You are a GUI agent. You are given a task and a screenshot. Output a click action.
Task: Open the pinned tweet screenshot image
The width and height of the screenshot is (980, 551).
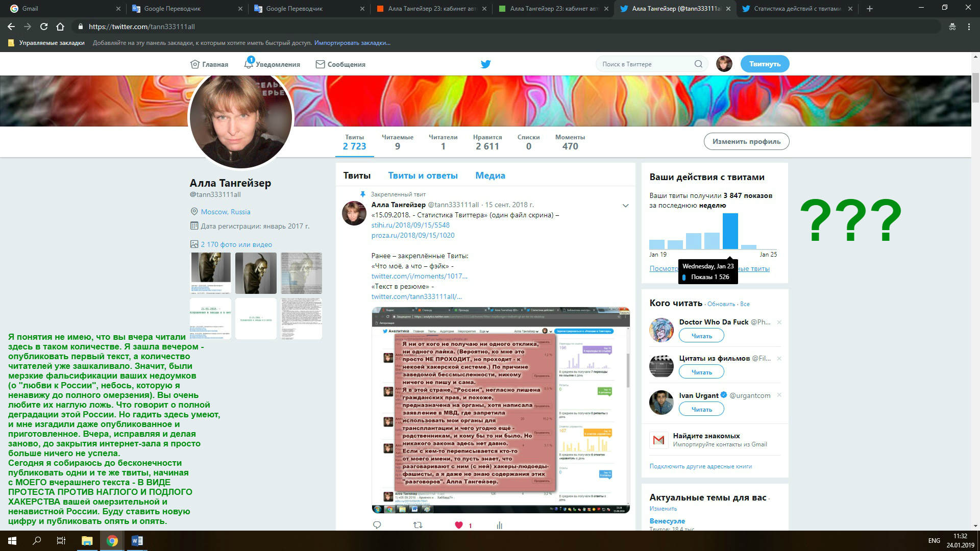[x=500, y=410]
